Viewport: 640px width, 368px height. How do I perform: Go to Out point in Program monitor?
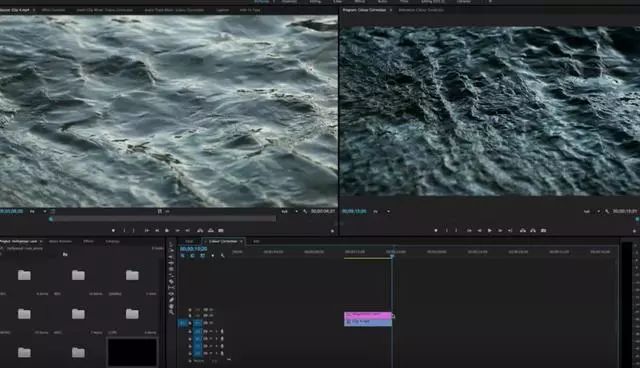coord(510,231)
